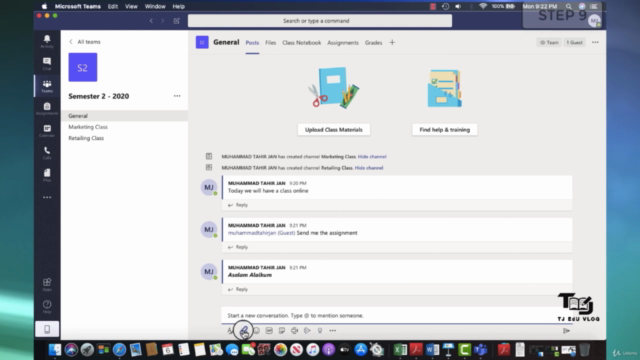
Task: Click the Stream icon in compose toolbar
Action: [x=307, y=331]
